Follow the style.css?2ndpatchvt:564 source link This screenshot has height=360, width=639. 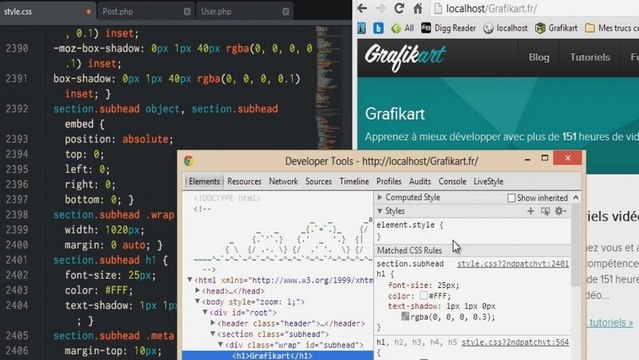(x=515, y=342)
